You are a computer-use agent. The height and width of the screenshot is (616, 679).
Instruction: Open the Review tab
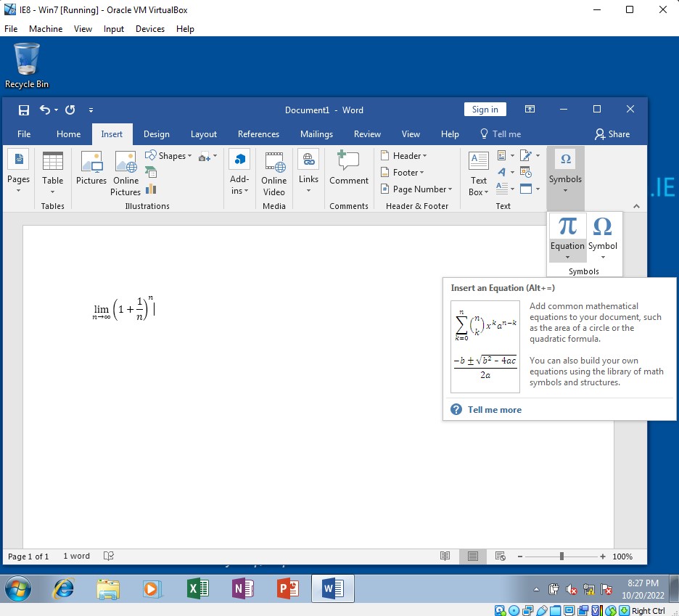[367, 134]
